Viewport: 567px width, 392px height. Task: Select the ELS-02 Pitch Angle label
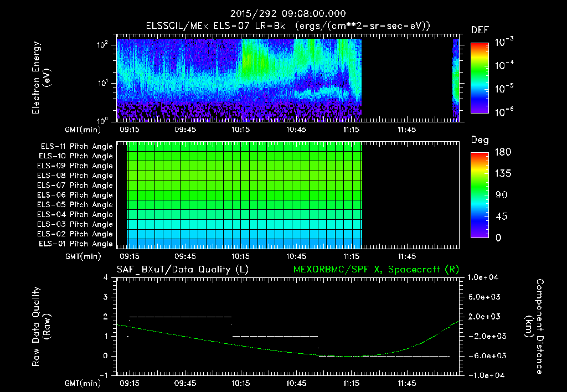(75, 234)
